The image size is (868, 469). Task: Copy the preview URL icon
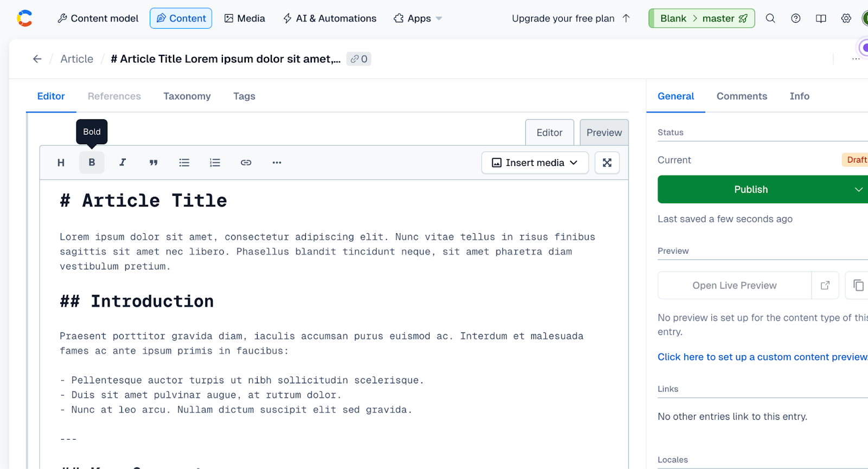858,286
